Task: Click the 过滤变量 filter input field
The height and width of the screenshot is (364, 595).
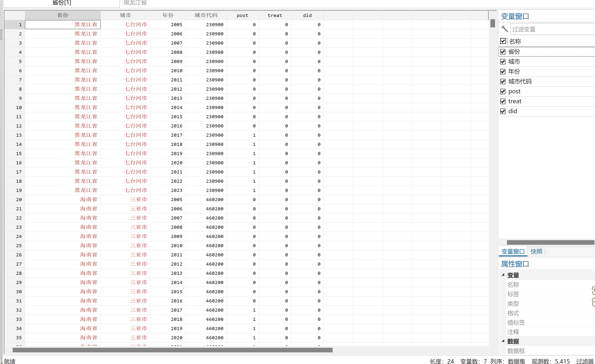Action: pos(551,29)
